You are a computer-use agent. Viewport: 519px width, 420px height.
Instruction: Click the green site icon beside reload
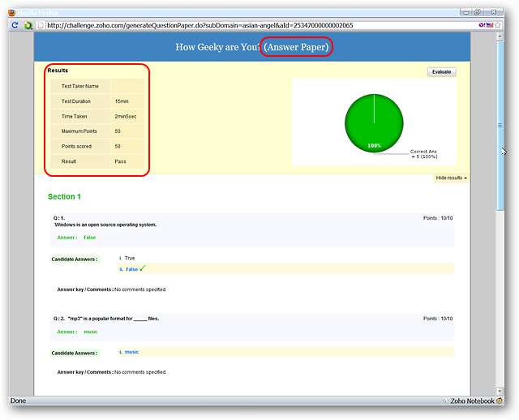28,25
